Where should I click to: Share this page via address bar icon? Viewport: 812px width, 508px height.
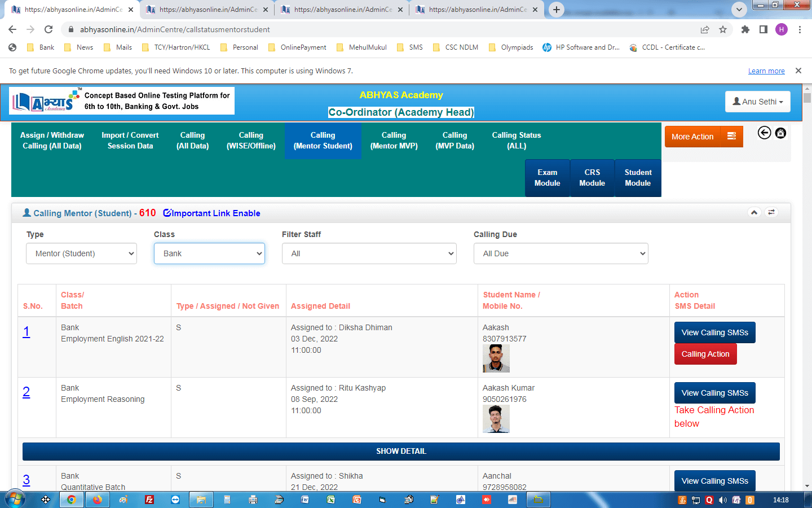coord(705,29)
